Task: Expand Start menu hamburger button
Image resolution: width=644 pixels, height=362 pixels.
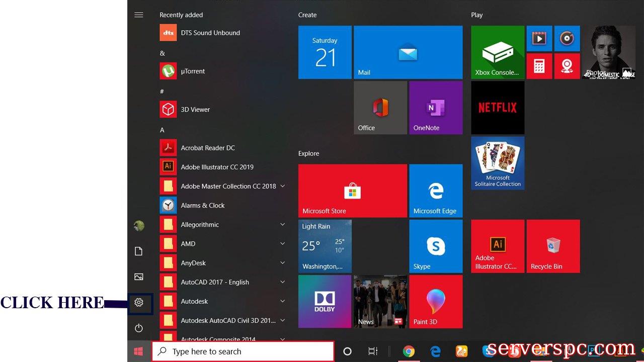Action: click(x=139, y=15)
